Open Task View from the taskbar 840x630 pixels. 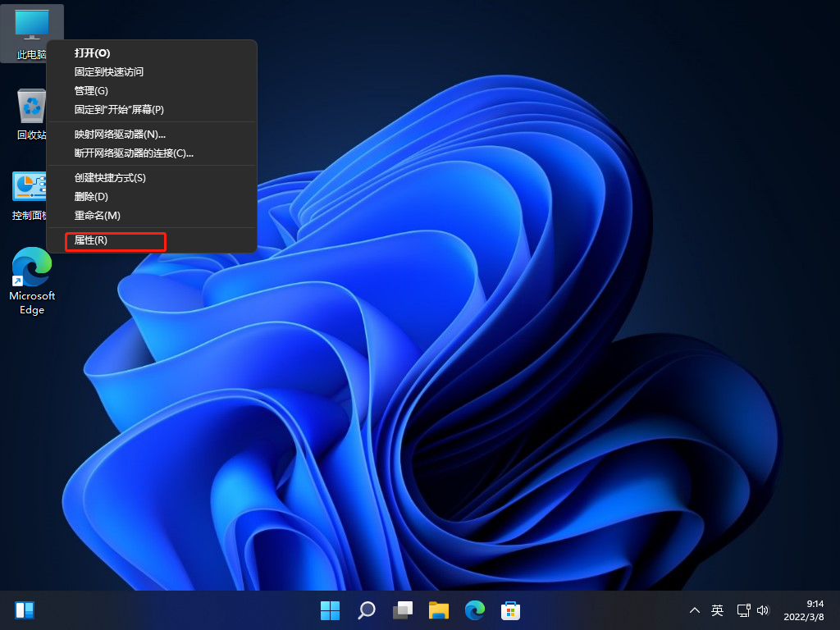[403, 609]
